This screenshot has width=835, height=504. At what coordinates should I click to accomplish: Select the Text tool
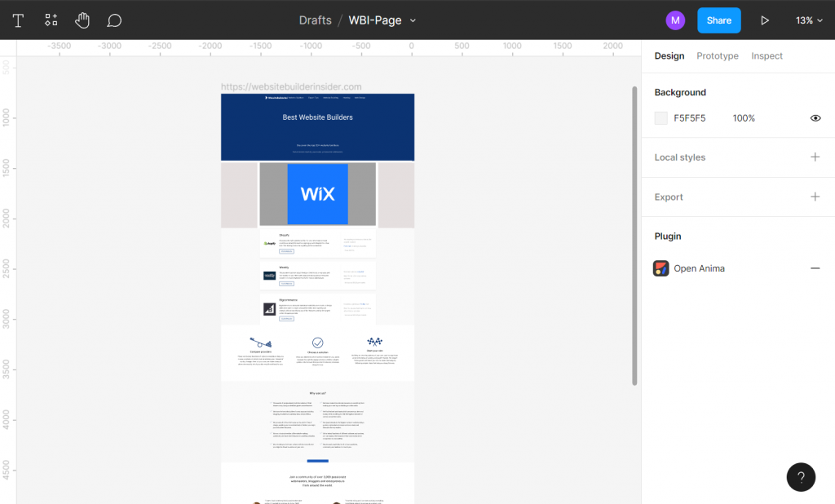pyautogui.click(x=18, y=20)
